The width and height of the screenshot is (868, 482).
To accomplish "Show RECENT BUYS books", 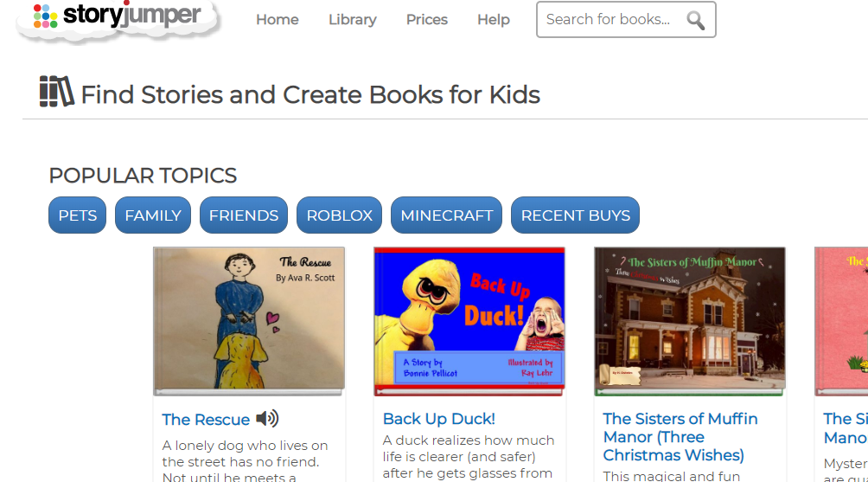I will 575,215.
